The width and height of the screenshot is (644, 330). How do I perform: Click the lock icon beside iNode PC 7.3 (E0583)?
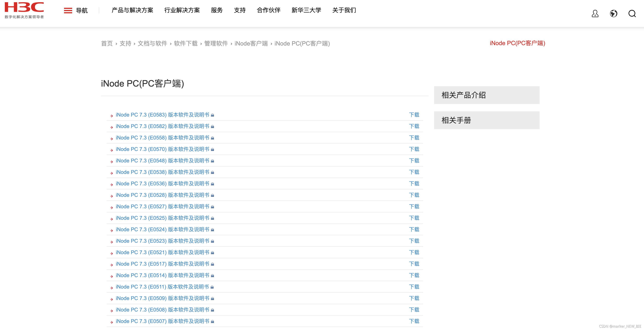212,115
